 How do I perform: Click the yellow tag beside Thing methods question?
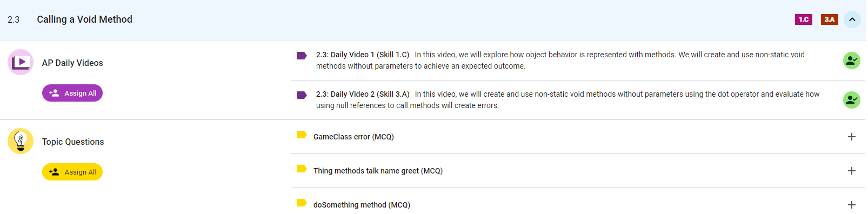point(302,169)
